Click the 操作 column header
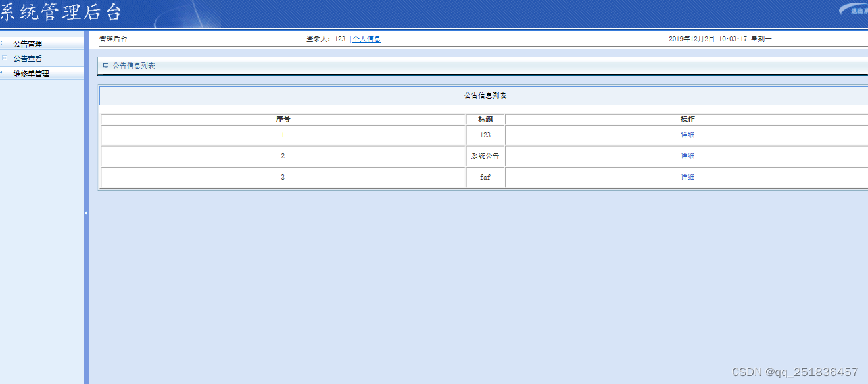The image size is (868, 384). tap(687, 119)
